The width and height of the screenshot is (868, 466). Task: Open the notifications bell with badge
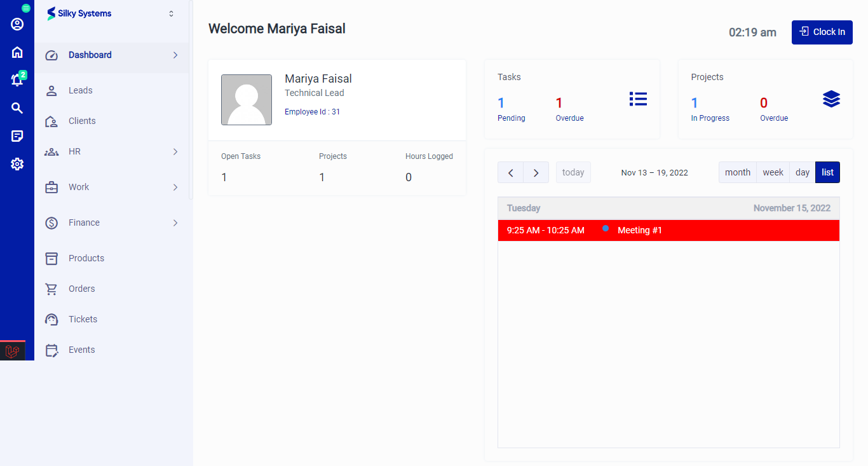pos(17,80)
